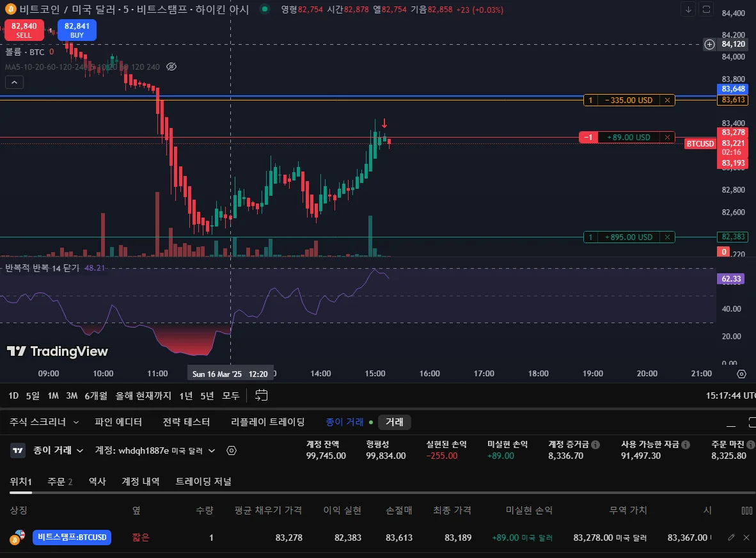Screen dimensions: 756x558
Task: Click the 82,383 take profit value
Action: pos(348,538)
